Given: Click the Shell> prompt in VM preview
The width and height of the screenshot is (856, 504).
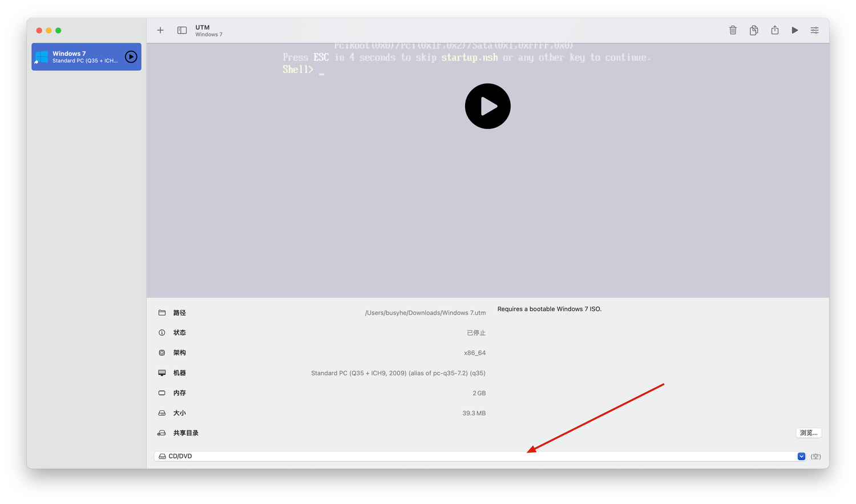Looking at the screenshot, I should (x=298, y=69).
